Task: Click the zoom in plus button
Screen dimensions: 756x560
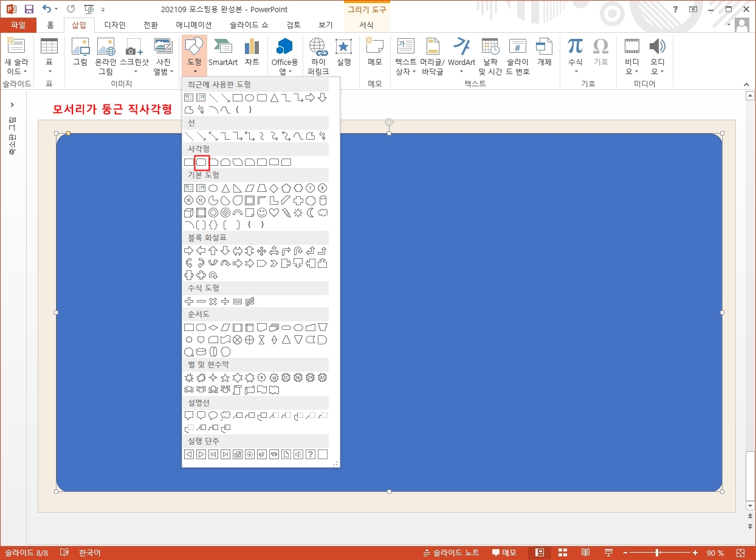Action: (695, 553)
